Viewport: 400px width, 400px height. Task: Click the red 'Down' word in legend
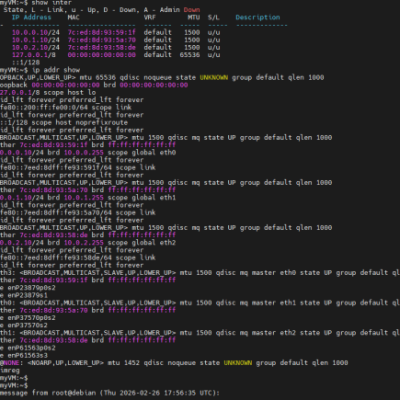coord(192,10)
